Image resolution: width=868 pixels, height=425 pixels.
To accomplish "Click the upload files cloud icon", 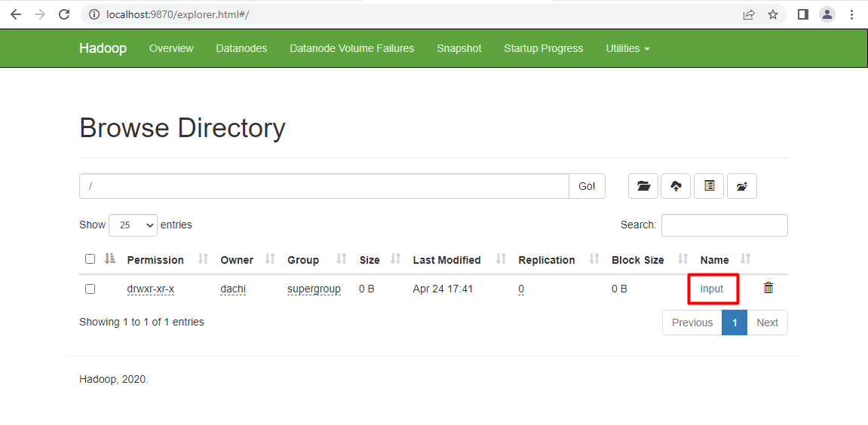I will 676,186.
